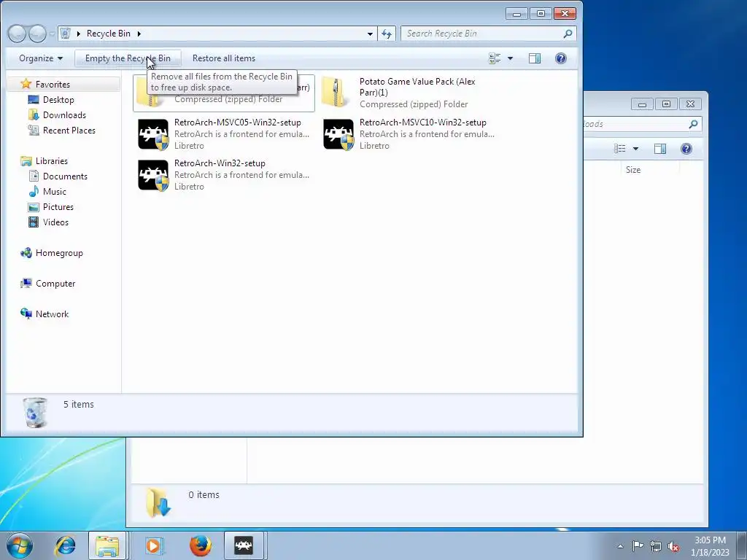
Task: Click the muted volume tray icon
Action: click(673, 546)
